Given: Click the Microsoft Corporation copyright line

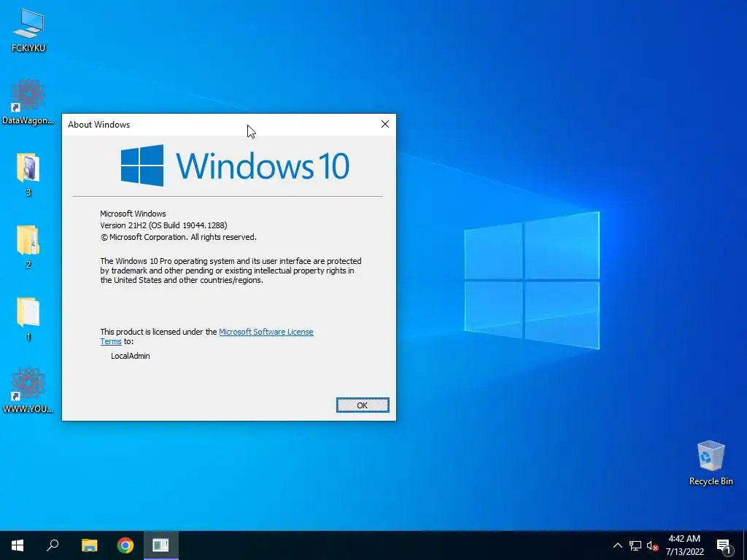Looking at the screenshot, I should coord(178,237).
